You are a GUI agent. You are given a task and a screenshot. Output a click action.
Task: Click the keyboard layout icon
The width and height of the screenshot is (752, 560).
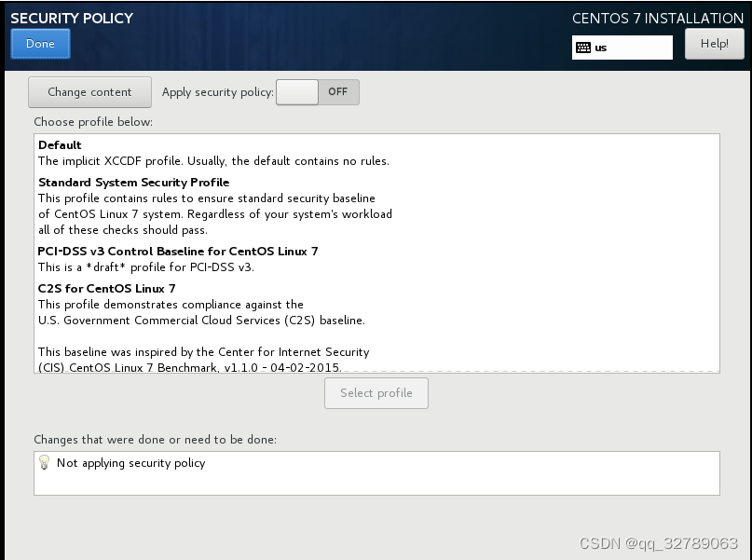point(583,48)
